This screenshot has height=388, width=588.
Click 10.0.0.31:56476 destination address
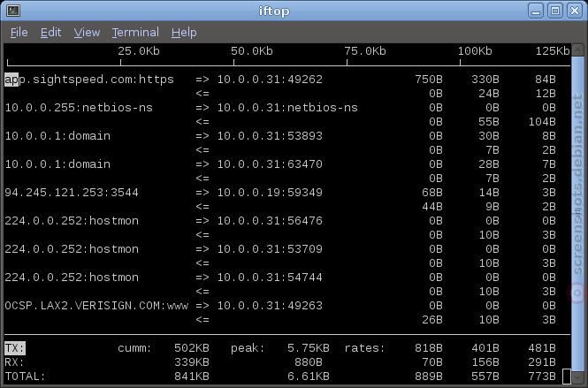(270, 221)
